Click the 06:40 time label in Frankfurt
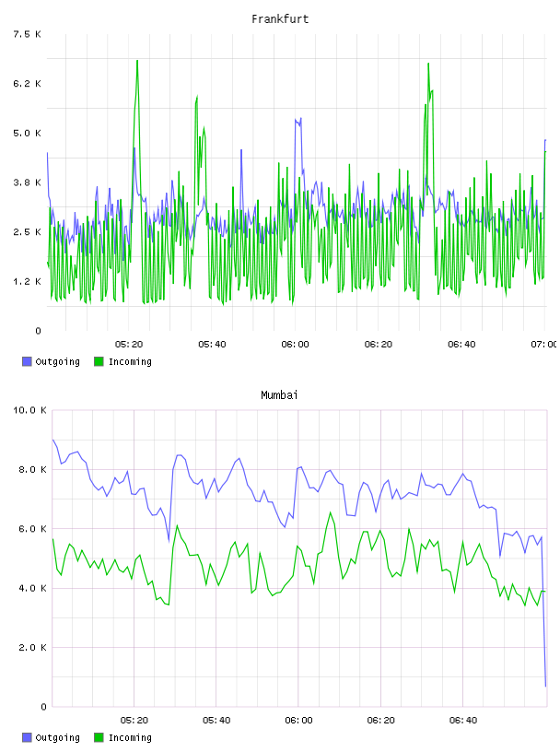 [x=461, y=345]
